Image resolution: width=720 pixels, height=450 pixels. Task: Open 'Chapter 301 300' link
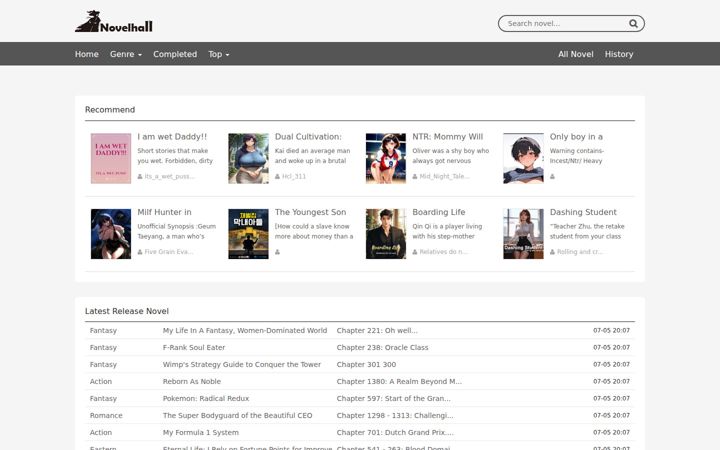(366, 365)
